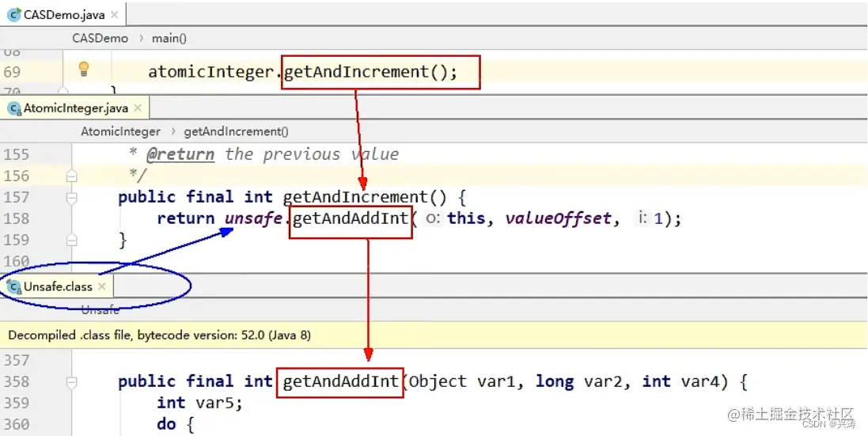Select Unsafe breadcrumb item
This screenshot has height=436, width=868.
tap(100, 310)
